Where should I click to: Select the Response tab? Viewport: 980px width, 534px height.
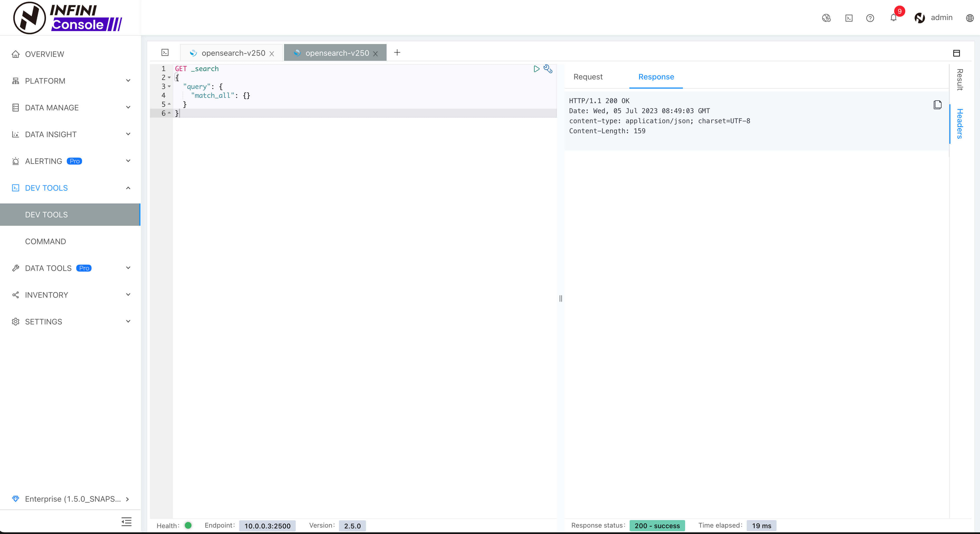(x=656, y=77)
